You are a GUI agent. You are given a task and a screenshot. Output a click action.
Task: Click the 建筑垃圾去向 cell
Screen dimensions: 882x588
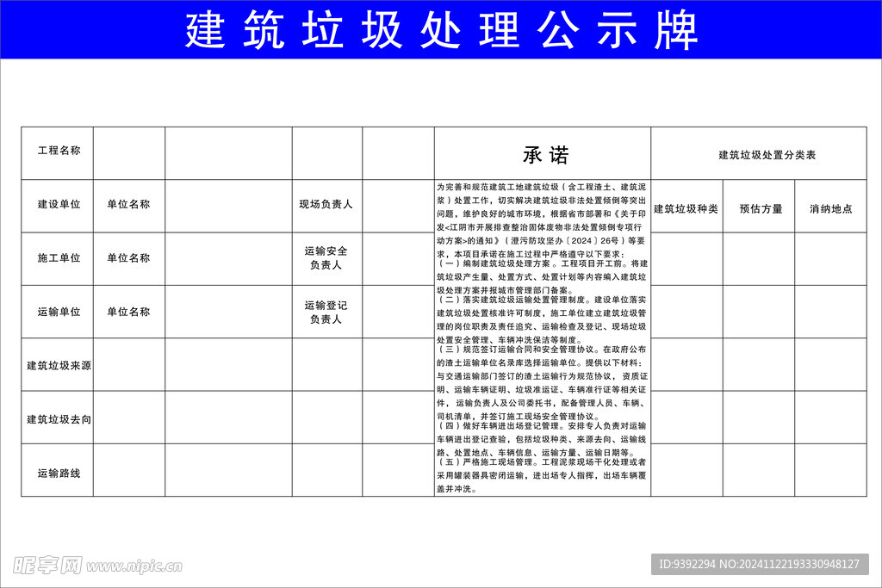point(59,419)
